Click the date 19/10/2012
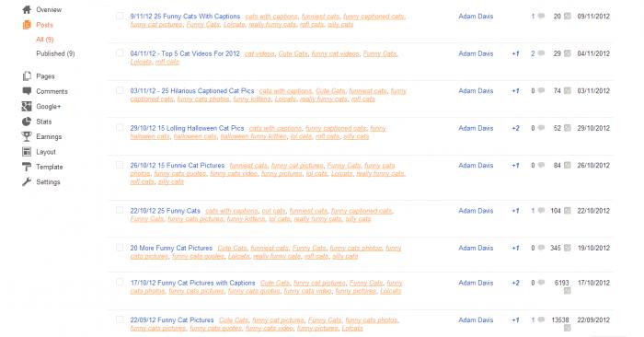644x337 pixels. pos(593,248)
